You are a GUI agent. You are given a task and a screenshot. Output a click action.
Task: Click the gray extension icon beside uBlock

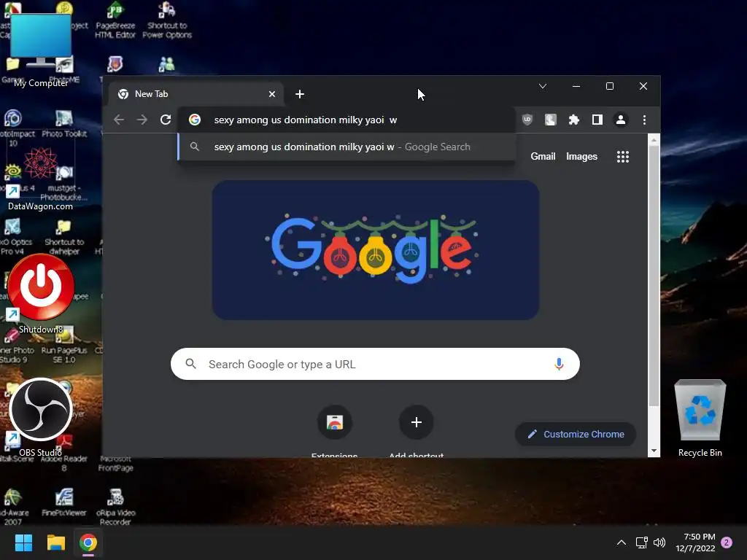click(550, 120)
